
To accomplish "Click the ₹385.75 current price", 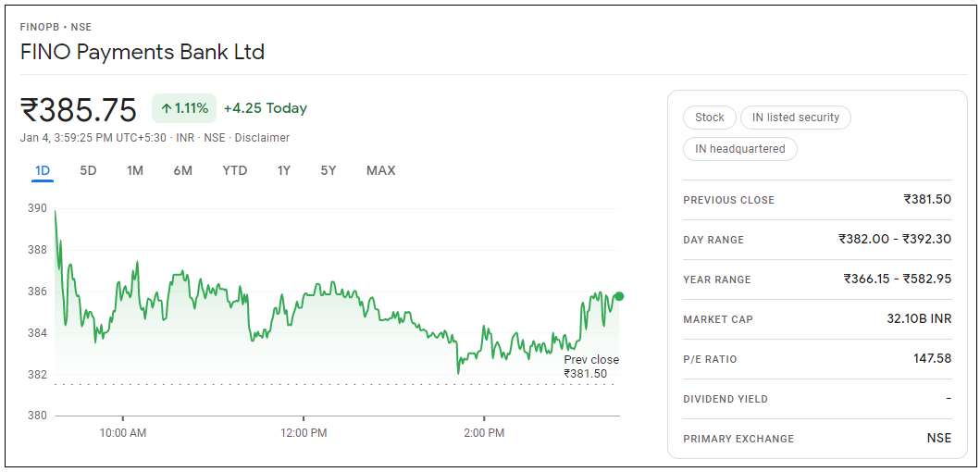I will [x=79, y=109].
